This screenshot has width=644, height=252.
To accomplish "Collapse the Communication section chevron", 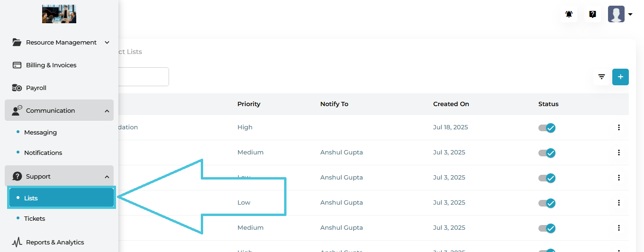I will pos(107,111).
